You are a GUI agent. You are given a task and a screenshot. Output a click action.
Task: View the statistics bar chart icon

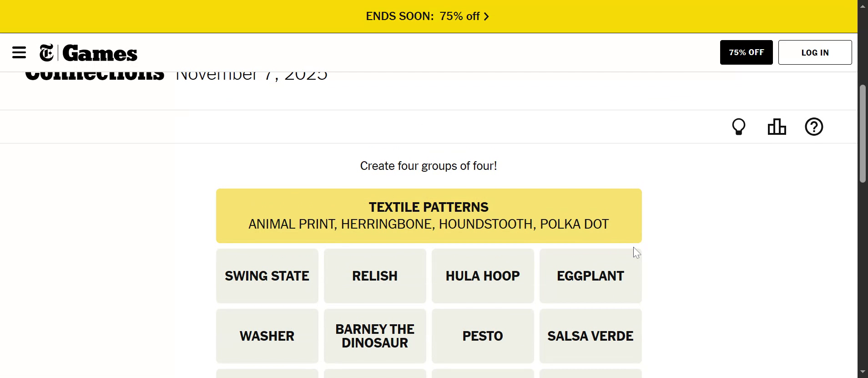tap(777, 127)
